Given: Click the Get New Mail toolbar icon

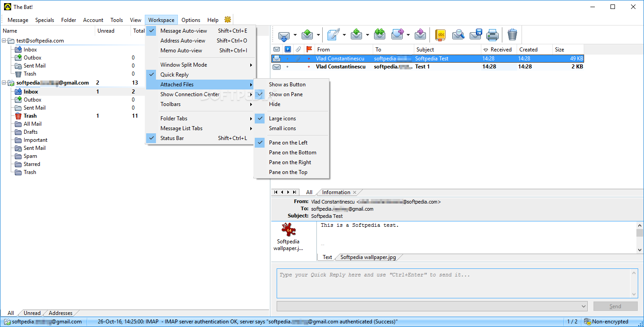Looking at the screenshot, I should pos(284,34).
